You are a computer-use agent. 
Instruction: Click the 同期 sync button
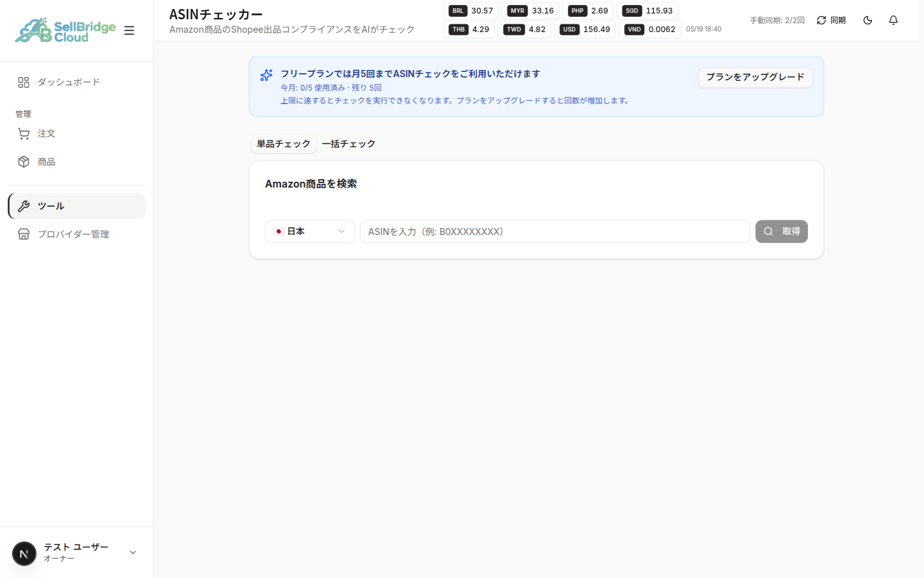pyautogui.click(x=831, y=21)
